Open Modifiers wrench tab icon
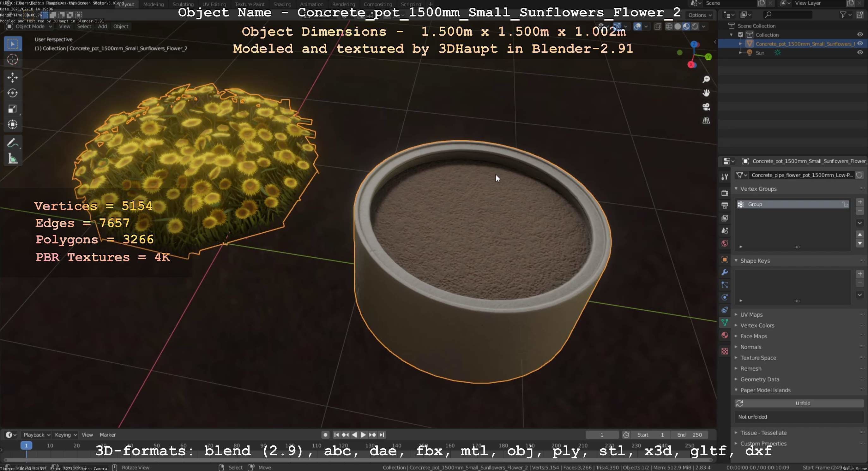 pos(725,272)
